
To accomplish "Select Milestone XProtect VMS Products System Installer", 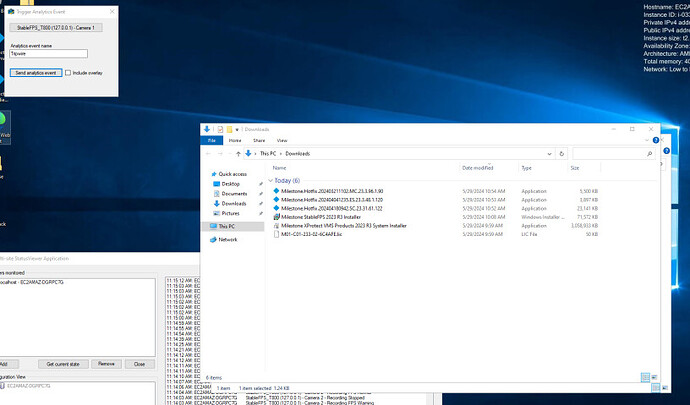I will [x=344, y=225].
